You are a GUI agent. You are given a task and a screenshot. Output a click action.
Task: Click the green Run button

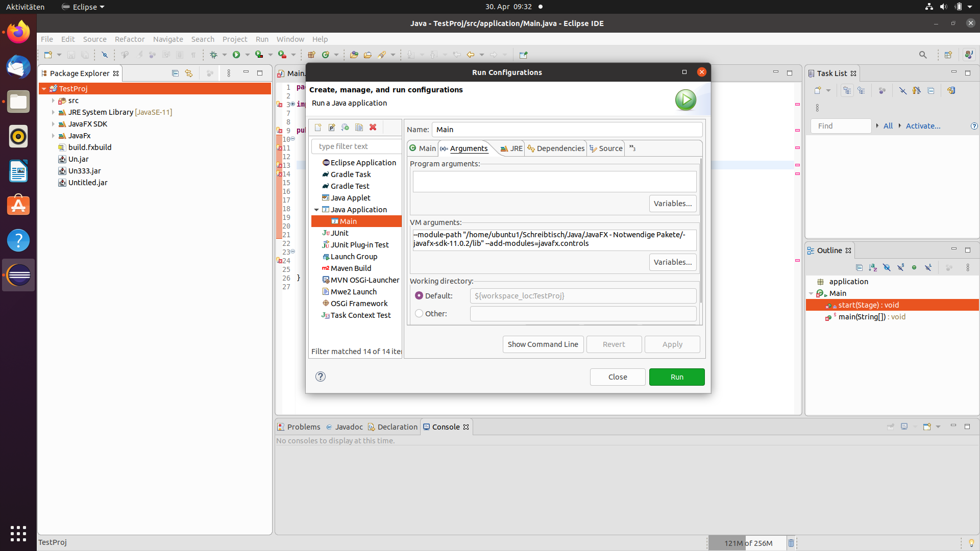(x=677, y=377)
